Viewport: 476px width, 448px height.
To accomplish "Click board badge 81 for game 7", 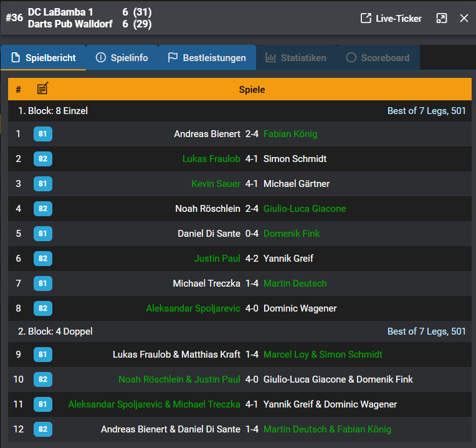I will click(43, 284).
